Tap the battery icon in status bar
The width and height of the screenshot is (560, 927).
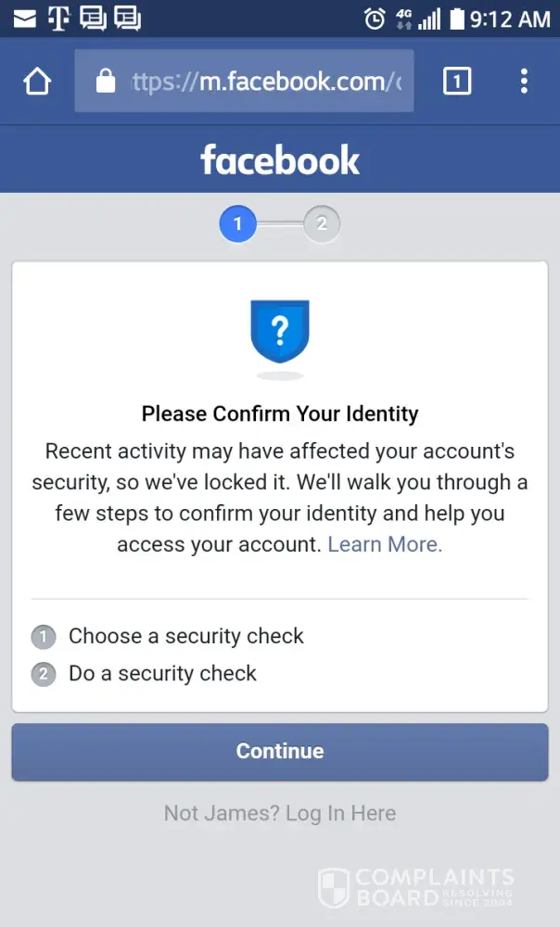[456, 19]
